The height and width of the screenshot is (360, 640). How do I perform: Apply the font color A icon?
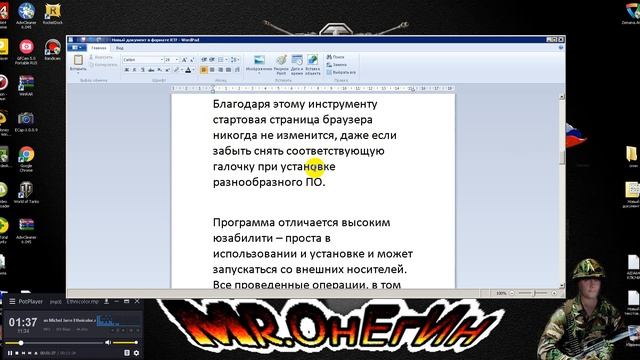(x=188, y=70)
